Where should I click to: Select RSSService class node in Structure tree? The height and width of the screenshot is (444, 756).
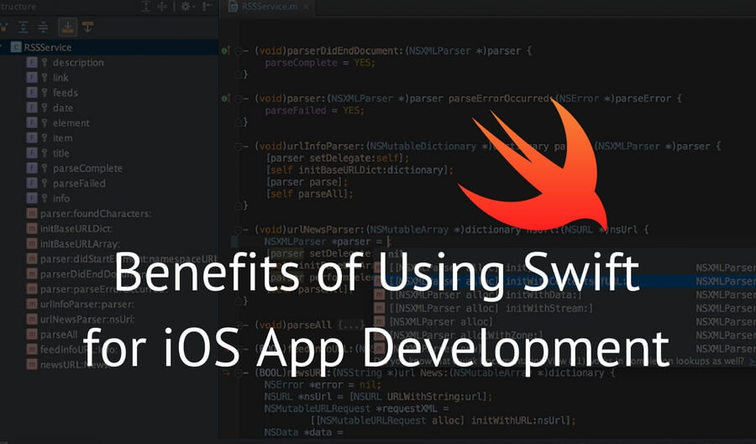pyautogui.click(x=109, y=47)
